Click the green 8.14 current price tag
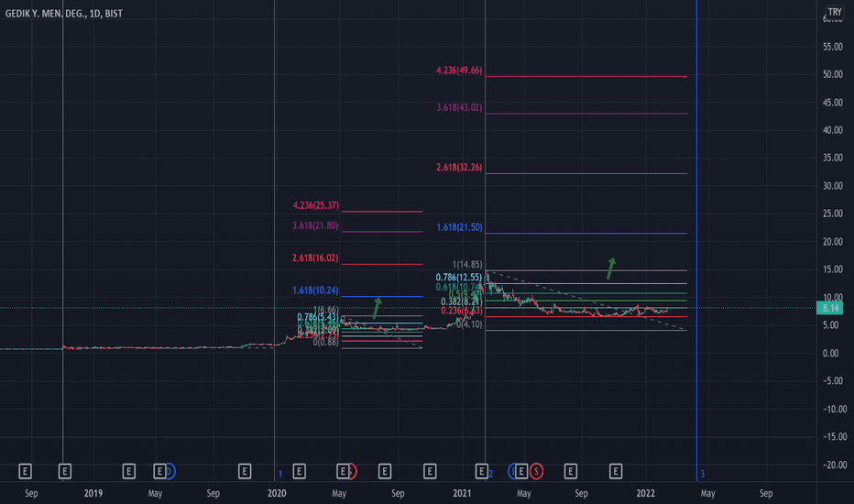Viewport: 854px width, 504px height. [830, 309]
